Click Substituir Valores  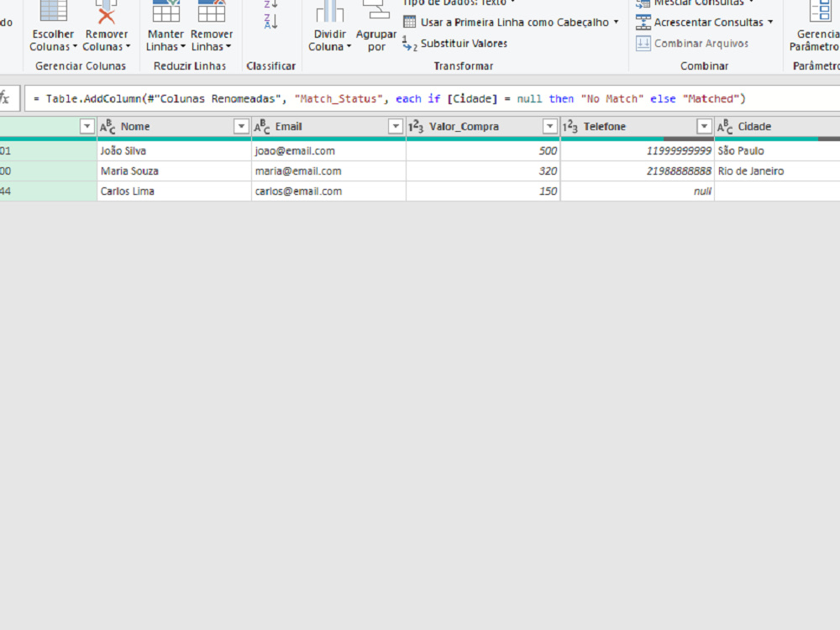454,44
